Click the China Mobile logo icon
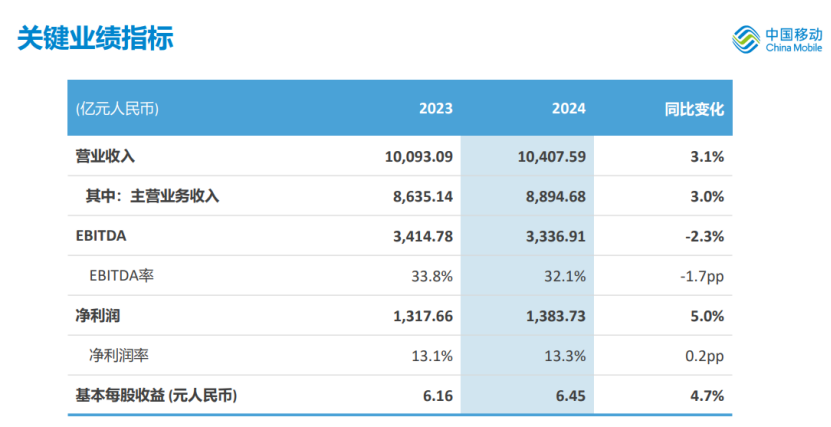This screenshot has height=427, width=831. point(746,39)
